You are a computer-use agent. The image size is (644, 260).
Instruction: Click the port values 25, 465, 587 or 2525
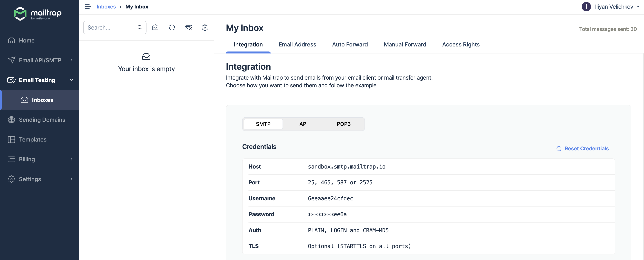click(340, 183)
